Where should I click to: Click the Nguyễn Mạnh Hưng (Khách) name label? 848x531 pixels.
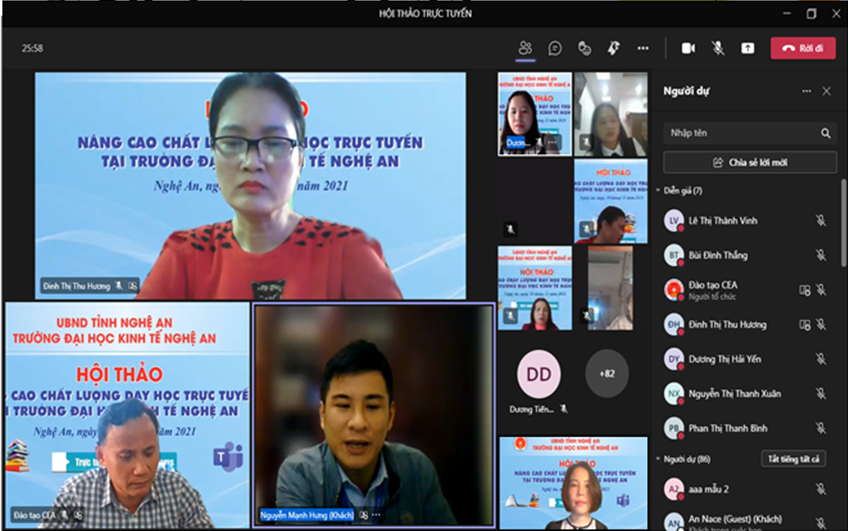coord(307,515)
